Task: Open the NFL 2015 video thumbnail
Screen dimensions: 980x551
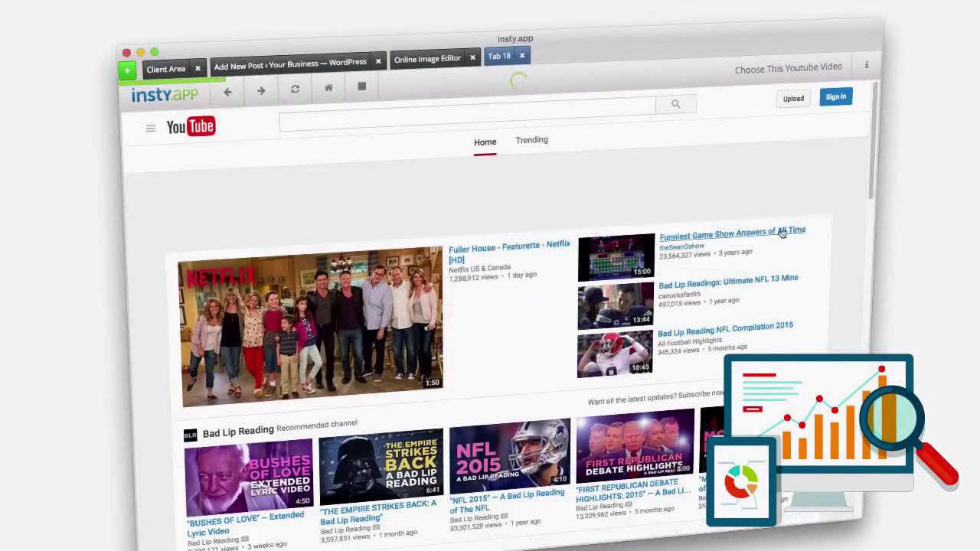Action: click(x=511, y=457)
